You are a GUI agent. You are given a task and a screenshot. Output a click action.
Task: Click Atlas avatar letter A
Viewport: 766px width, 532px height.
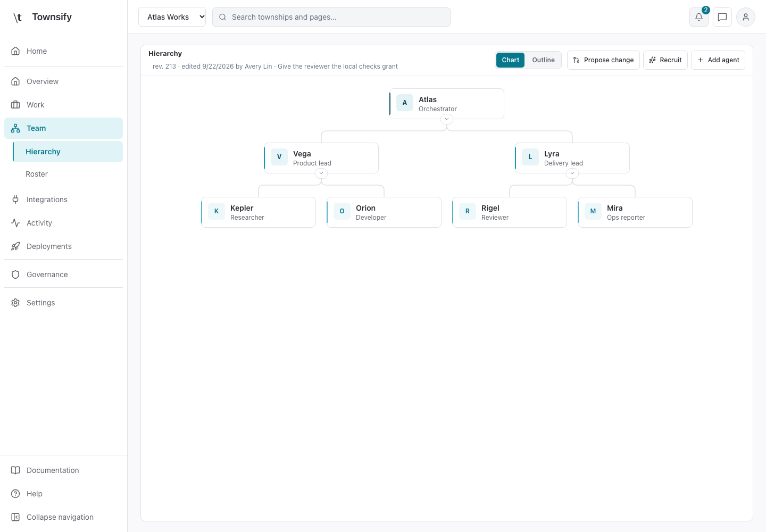point(405,103)
